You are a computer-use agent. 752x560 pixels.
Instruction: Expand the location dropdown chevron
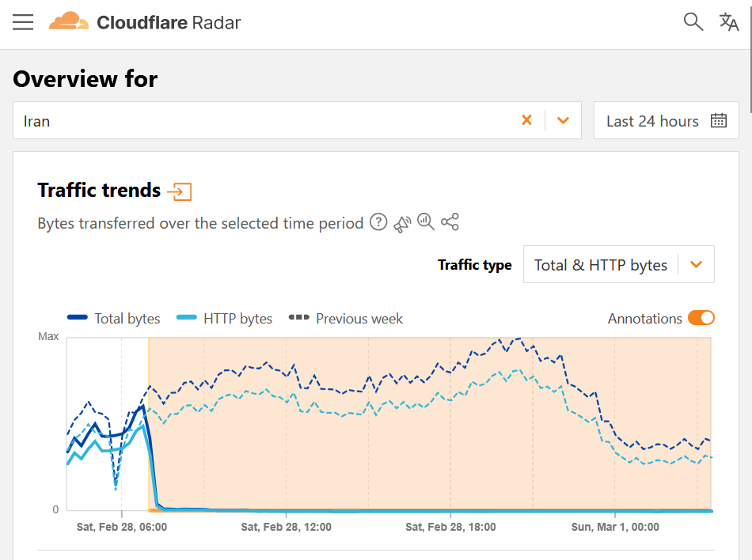pos(563,120)
